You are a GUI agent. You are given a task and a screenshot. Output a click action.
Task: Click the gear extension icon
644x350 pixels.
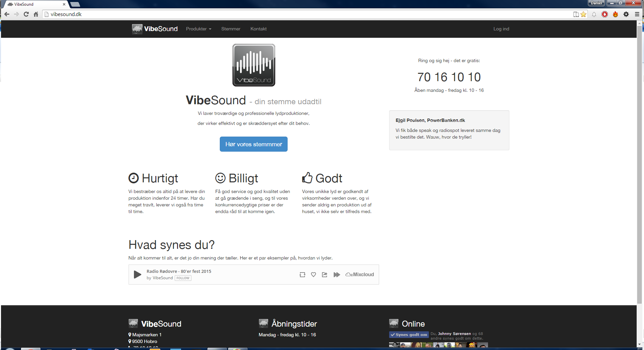tap(626, 14)
